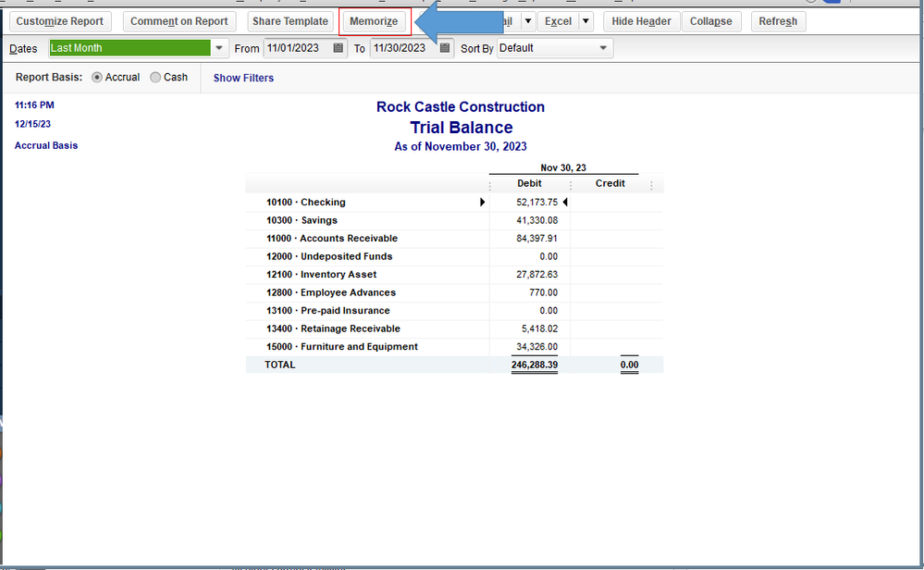Click the Nov 30, 23 column heading
The image size is (924, 570).
[563, 167]
